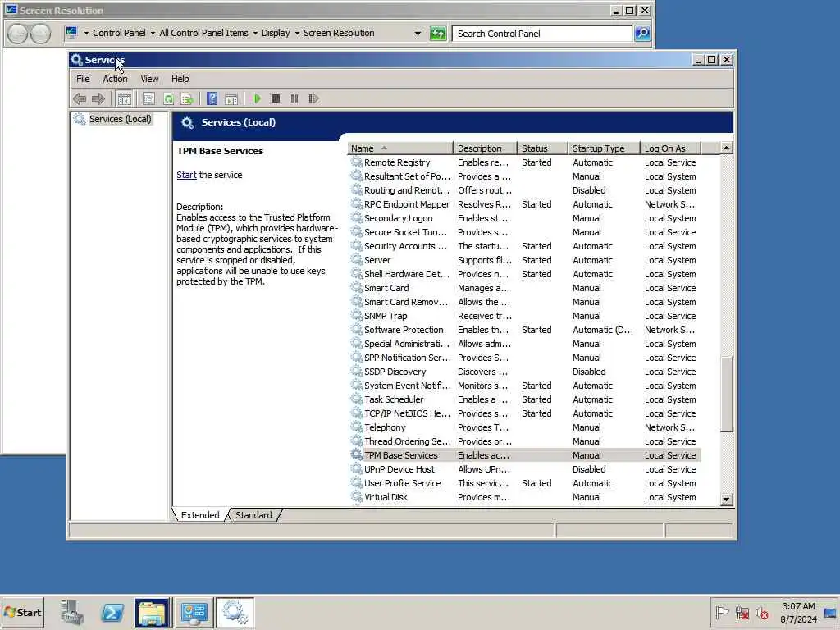Click the Shell Hardware Detection service icon
This screenshot has width=840, height=630.
point(356,273)
